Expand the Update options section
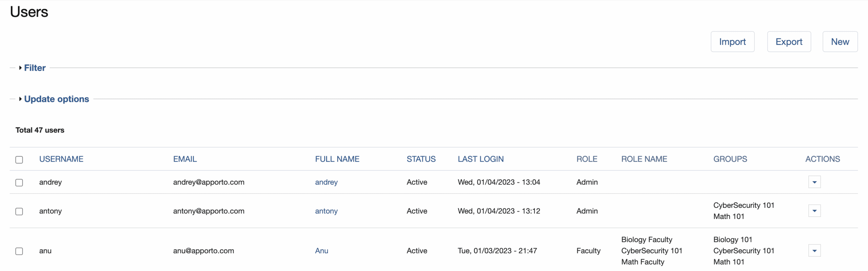This screenshot has height=271, width=868. pos(56,99)
